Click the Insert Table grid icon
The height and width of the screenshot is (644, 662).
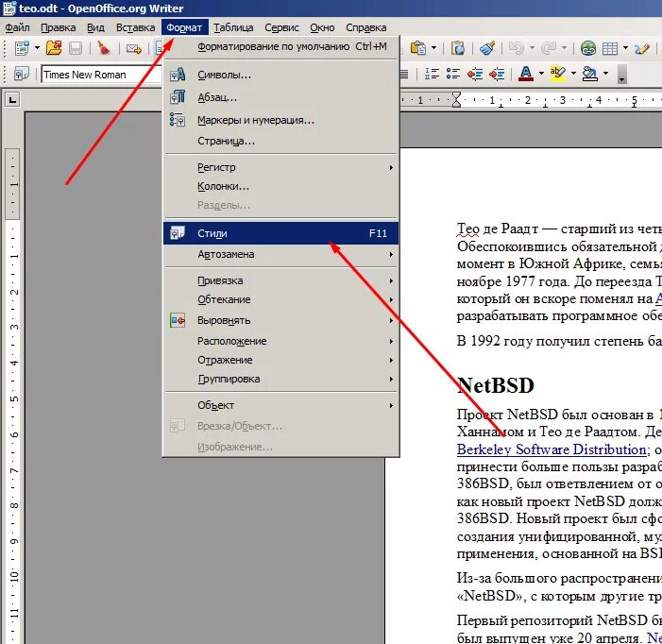[x=610, y=49]
